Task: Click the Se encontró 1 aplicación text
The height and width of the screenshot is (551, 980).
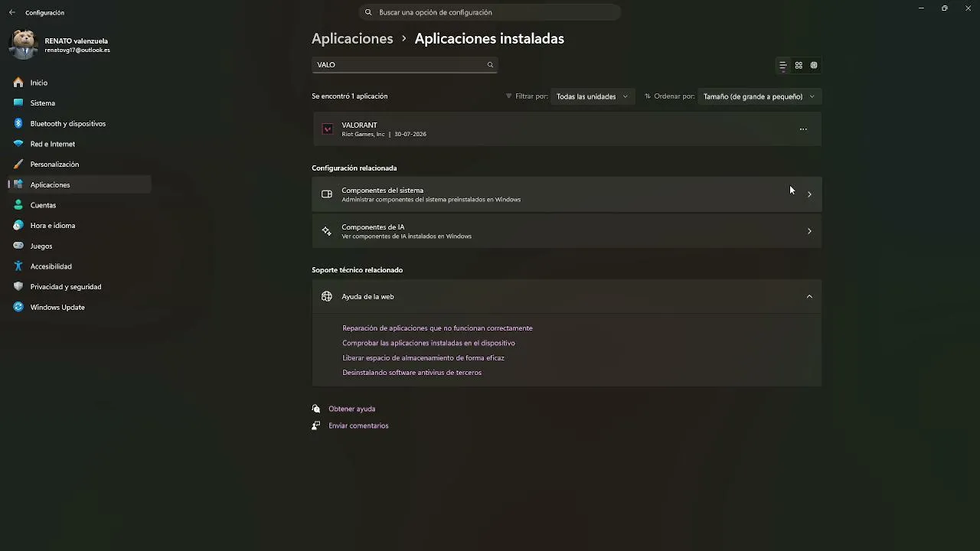Action: click(x=350, y=96)
